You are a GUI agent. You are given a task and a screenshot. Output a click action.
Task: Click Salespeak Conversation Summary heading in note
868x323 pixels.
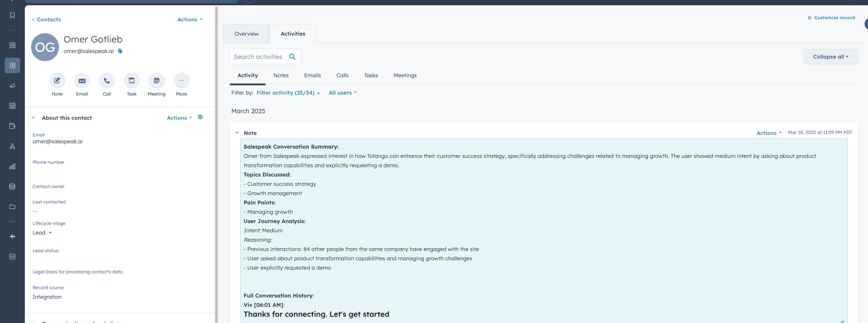click(291, 146)
